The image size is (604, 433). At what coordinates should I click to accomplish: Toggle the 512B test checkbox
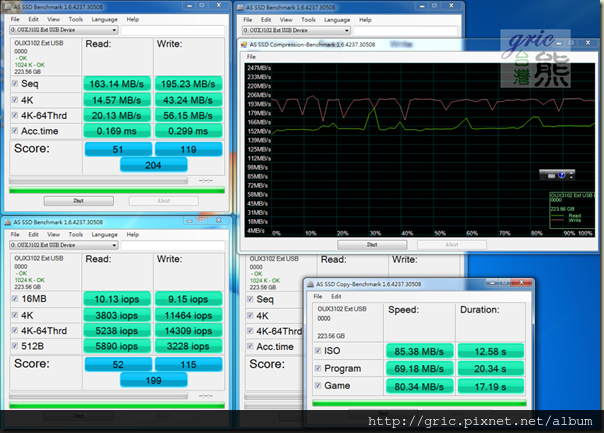(x=15, y=346)
